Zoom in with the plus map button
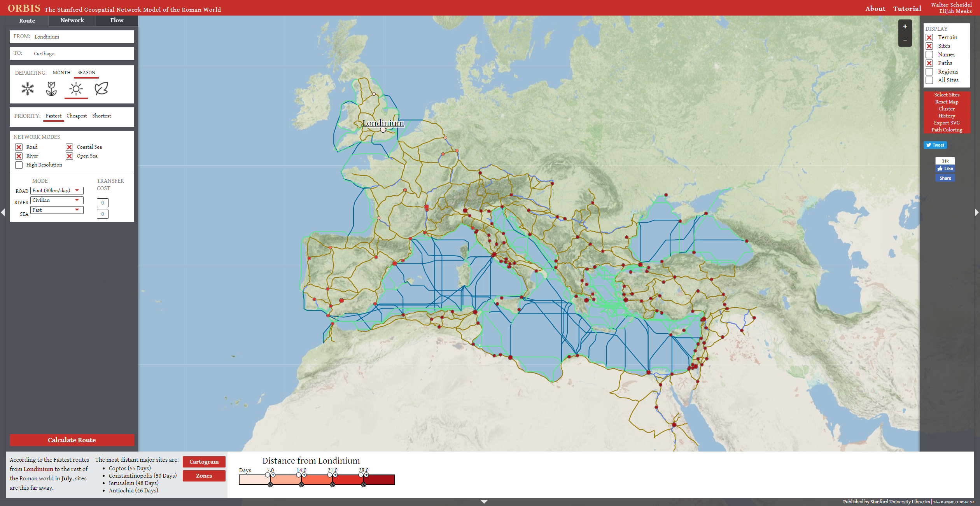Screen dimensions: 980x506 (905, 26)
